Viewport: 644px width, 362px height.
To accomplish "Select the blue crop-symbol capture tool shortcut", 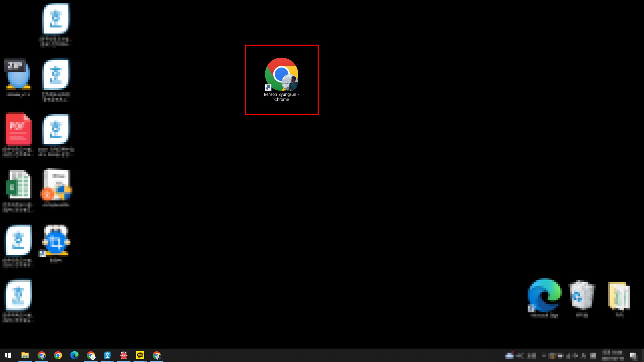I will pos(56,241).
